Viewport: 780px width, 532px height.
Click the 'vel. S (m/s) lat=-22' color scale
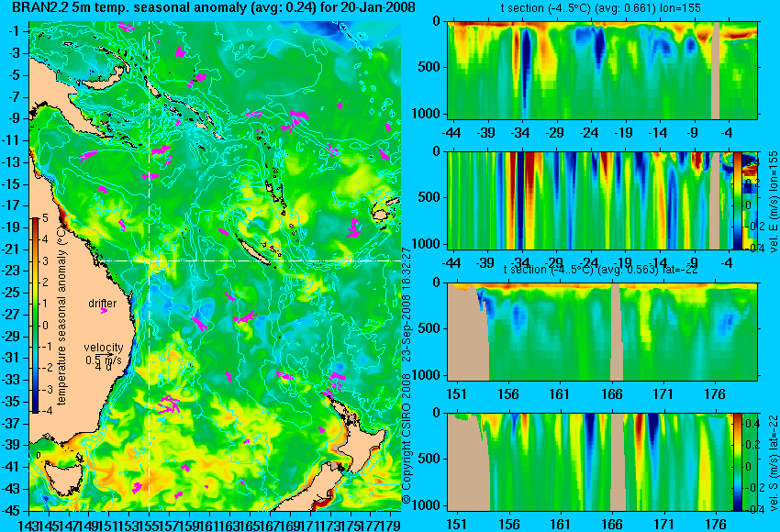click(x=737, y=461)
